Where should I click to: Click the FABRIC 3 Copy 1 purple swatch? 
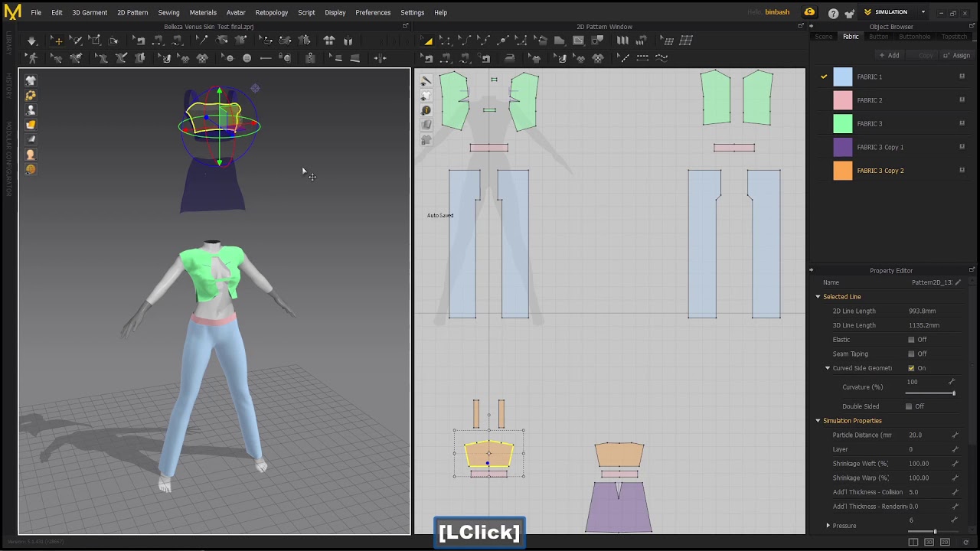(x=842, y=147)
